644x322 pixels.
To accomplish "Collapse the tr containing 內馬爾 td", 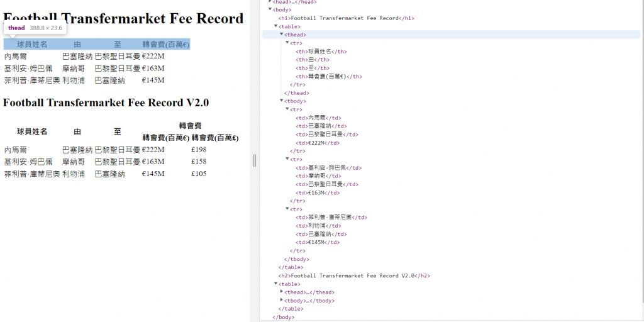I will [287, 109].
